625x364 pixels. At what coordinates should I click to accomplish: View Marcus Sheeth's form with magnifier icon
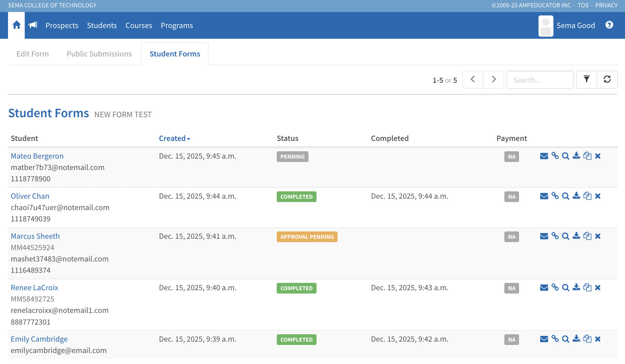(566, 236)
